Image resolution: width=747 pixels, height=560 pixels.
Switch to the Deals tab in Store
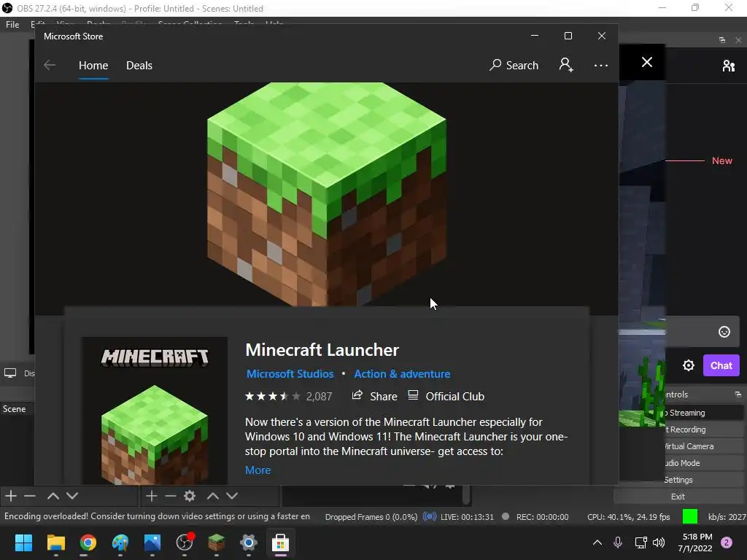(x=139, y=65)
